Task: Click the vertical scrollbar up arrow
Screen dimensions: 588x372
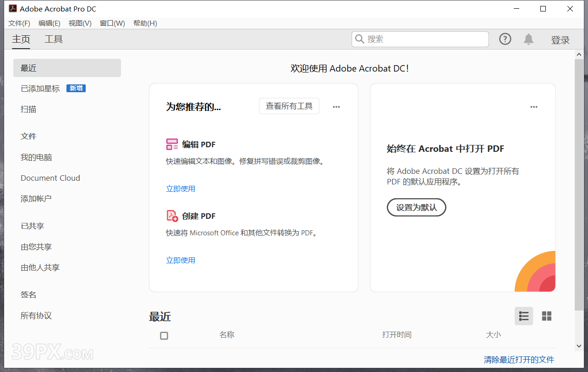Action: (x=579, y=55)
